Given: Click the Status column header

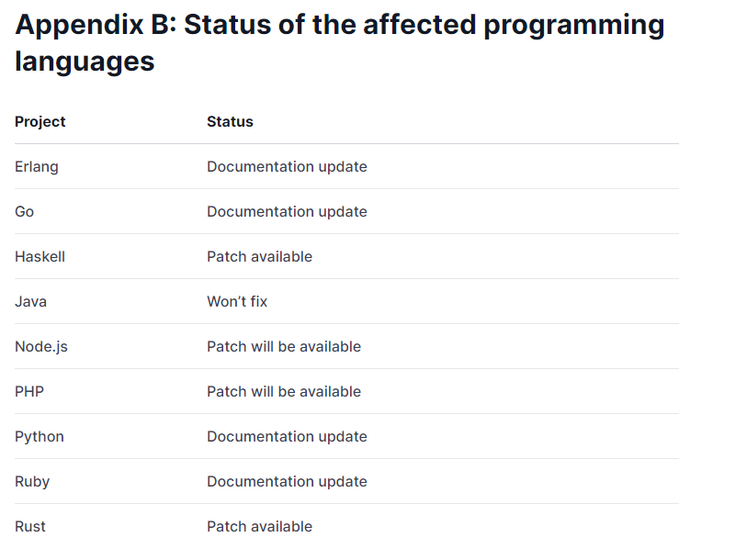Looking at the screenshot, I should click(x=230, y=121).
